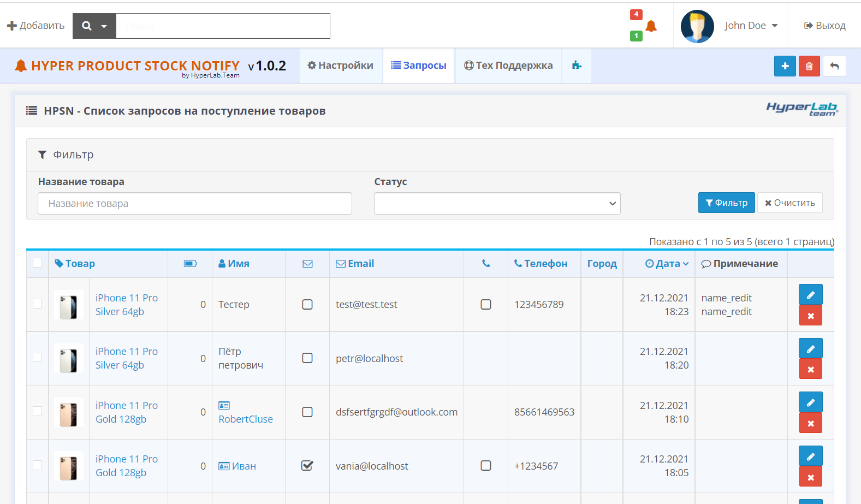Open the Тех Поддержка tab

(508, 66)
